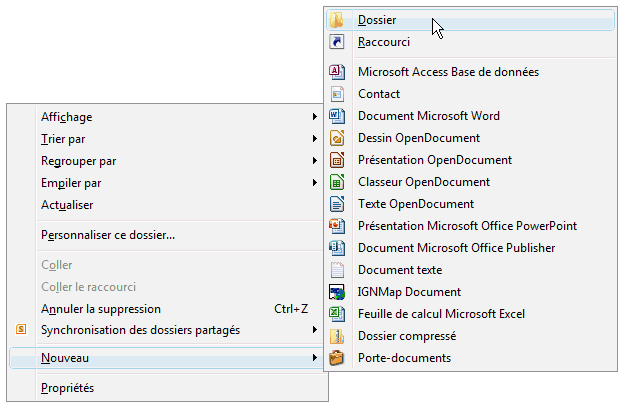The height and width of the screenshot is (409, 623).
Task: Open the Nouveau menu entry
Action: tap(167, 358)
